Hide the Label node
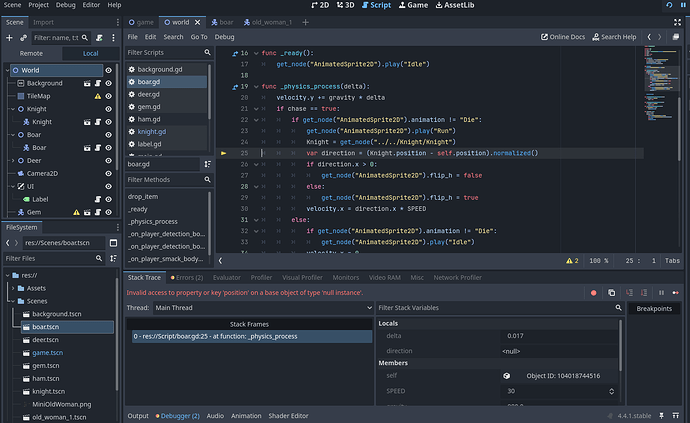The height and width of the screenshot is (423, 690). click(x=108, y=199)
